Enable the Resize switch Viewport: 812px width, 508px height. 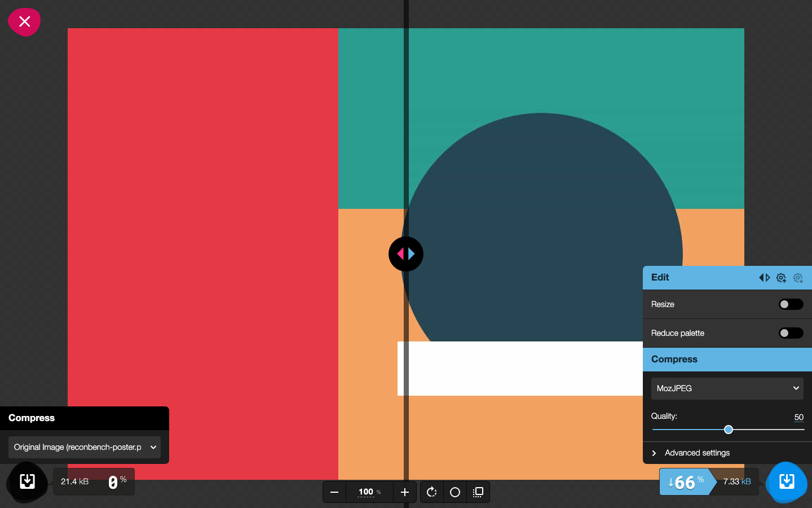[791, 304]
